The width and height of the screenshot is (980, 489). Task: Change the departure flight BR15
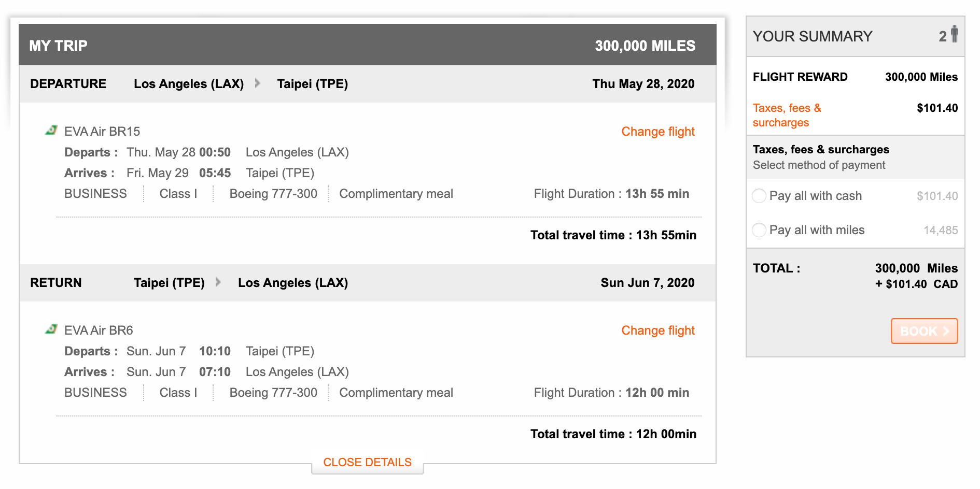pyautogui.click(x=657, y=132)
